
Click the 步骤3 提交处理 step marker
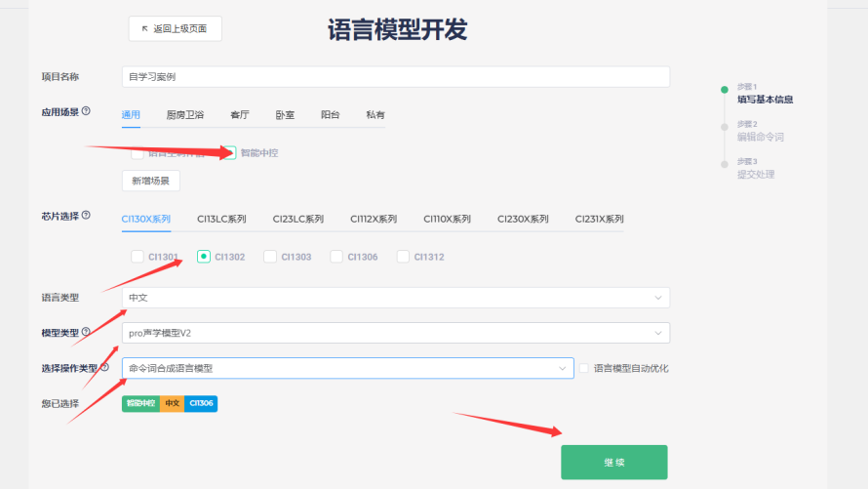click(x=724, y=163)
